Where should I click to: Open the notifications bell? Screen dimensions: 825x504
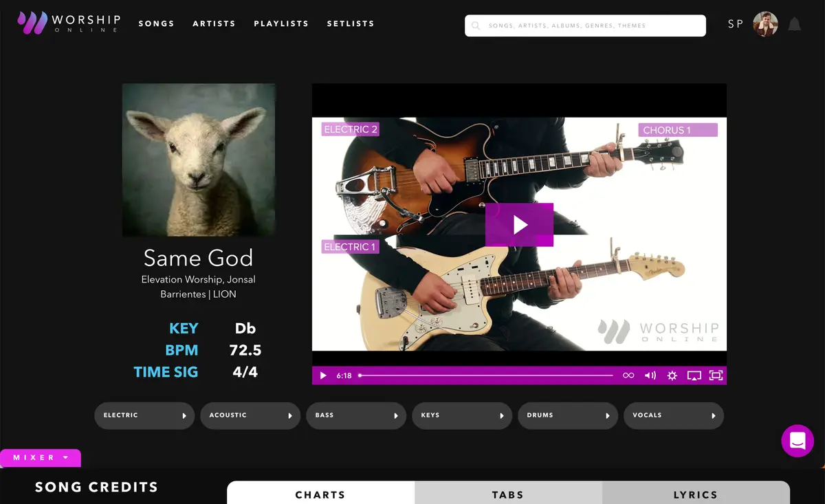795,24
